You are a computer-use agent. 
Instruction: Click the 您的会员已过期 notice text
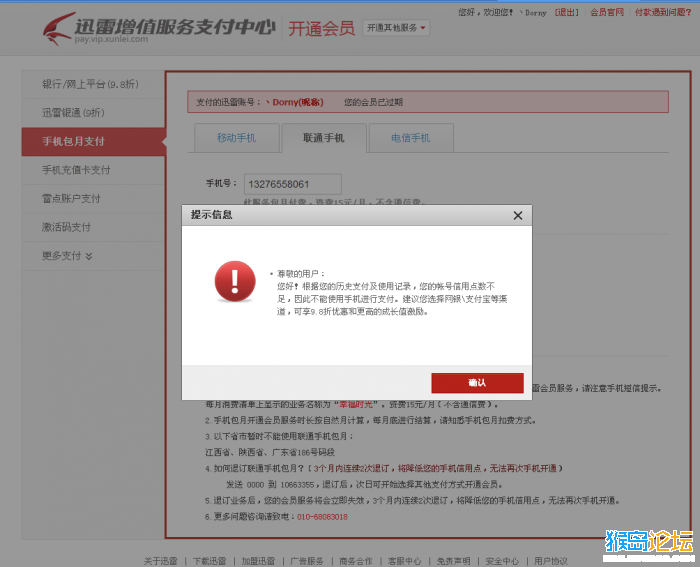373,102
